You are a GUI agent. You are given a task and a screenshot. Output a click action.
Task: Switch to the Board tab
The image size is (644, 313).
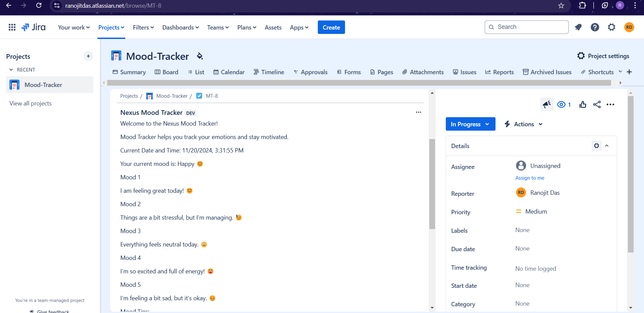click(x=166, y=72)
